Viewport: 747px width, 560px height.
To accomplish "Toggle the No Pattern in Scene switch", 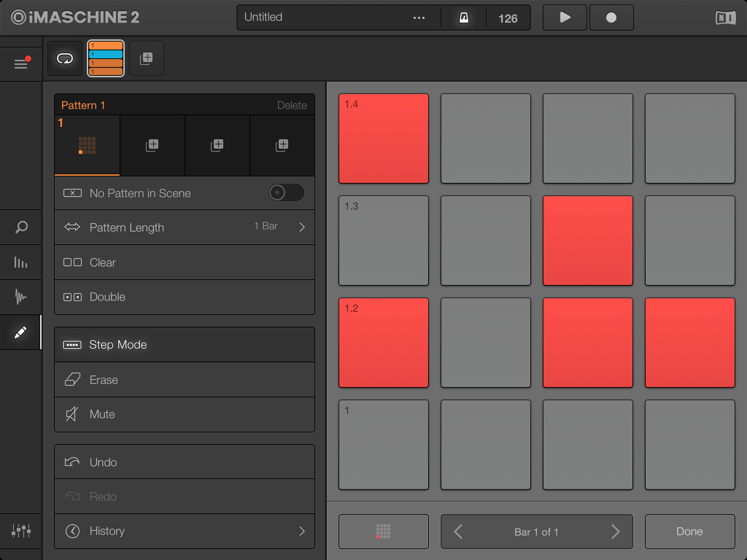I will (286, 192).
